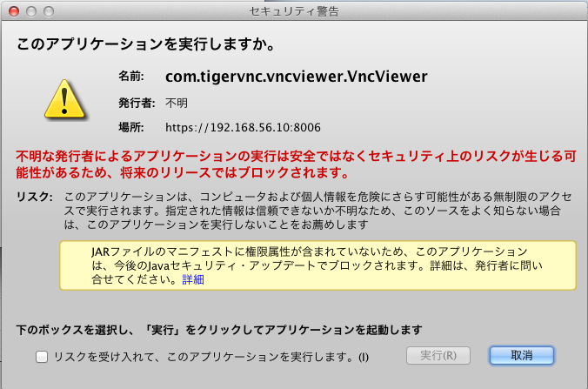Click the risk description paragraph

click(317, 211)
